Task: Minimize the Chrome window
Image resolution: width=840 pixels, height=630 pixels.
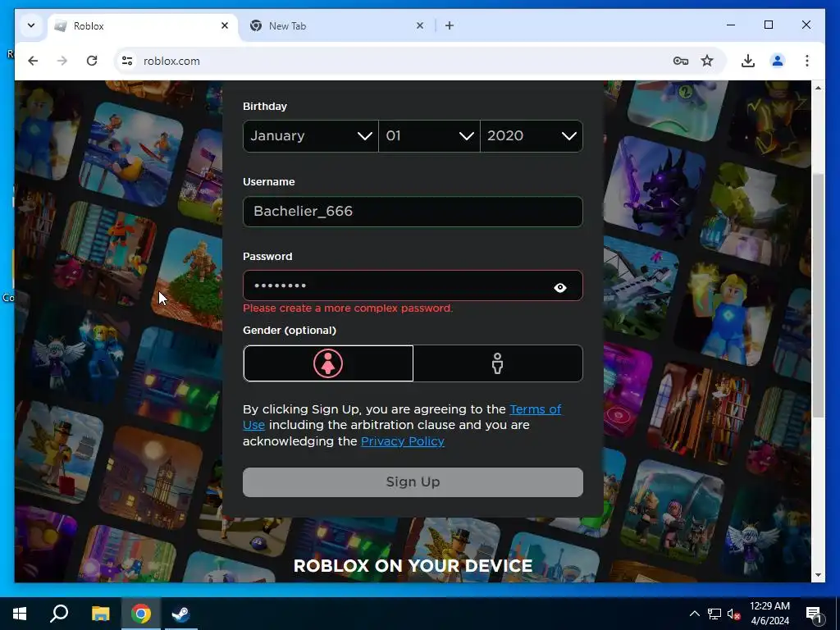Action: (x=731, y=25)
